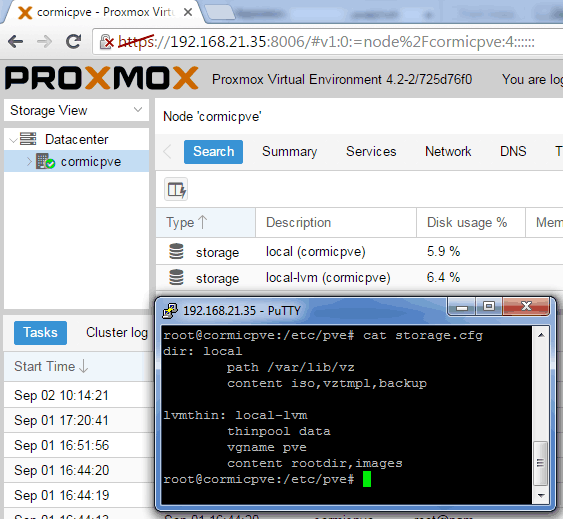Image resolution: width=563 pixels, height=519 pixels.
Task: Reload the page with refresh icon
Action: [74, 42]
